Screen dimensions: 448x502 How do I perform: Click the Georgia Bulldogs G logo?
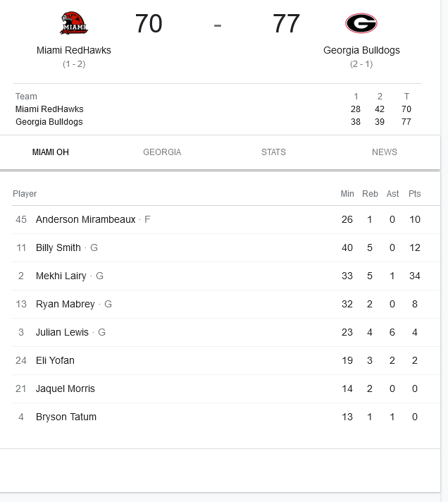[x=361, y=23]
